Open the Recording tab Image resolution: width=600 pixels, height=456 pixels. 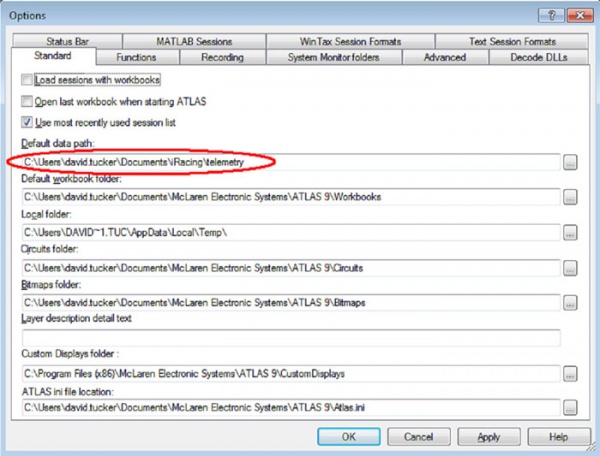click(222, 57)
